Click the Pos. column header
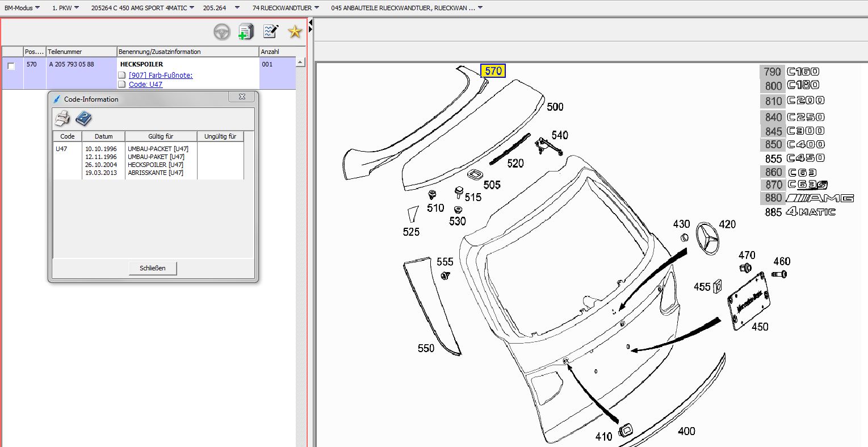The height and width of the screenshot is (447, 868). coord(34,52)
